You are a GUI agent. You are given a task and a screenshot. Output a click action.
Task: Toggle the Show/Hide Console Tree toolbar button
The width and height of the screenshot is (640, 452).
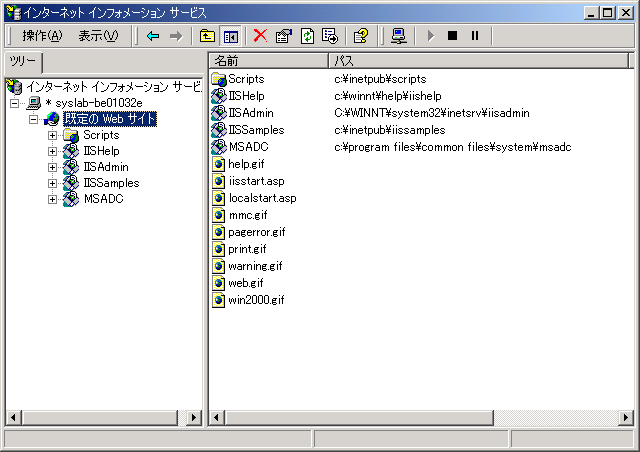tap(231, 36)
